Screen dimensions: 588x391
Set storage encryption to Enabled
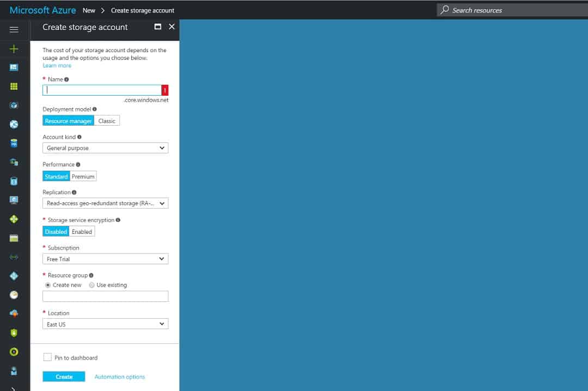82,232
